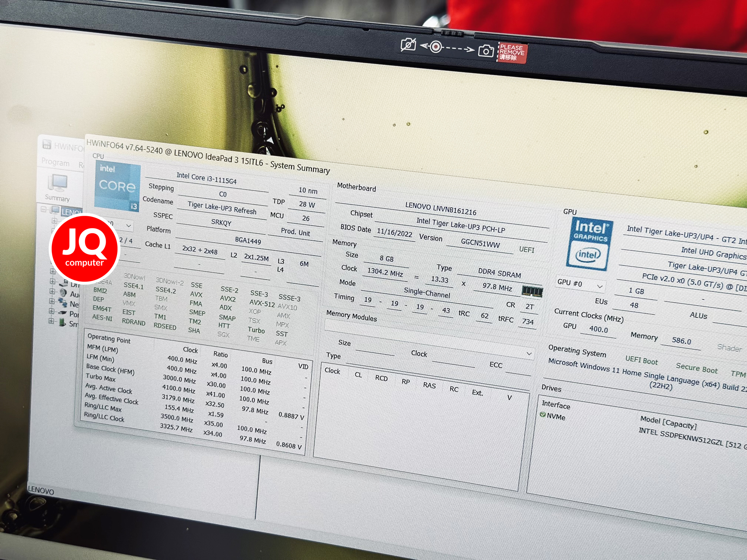Click the GPU name Intel UHD Graphics
The height and width of the screenshot is (560, 747).
pyautogui.click(x=713, y=253)
